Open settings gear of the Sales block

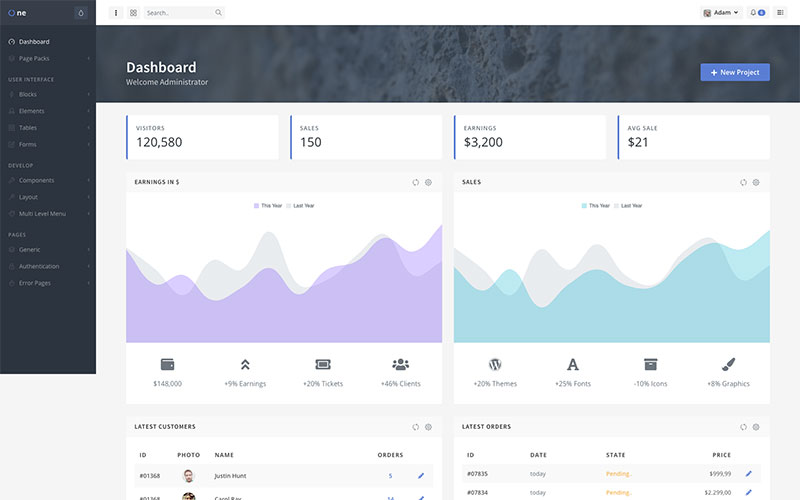point(756,182)
